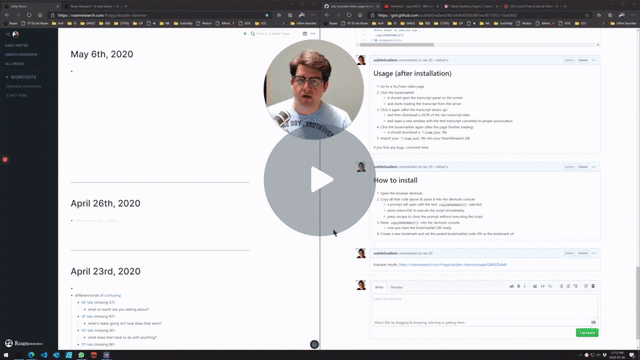Collapse the Roam left sidebar with menu icon
The width and height of the screenshot is (640, 360).
pyautogui.click(x=7, y=34)
